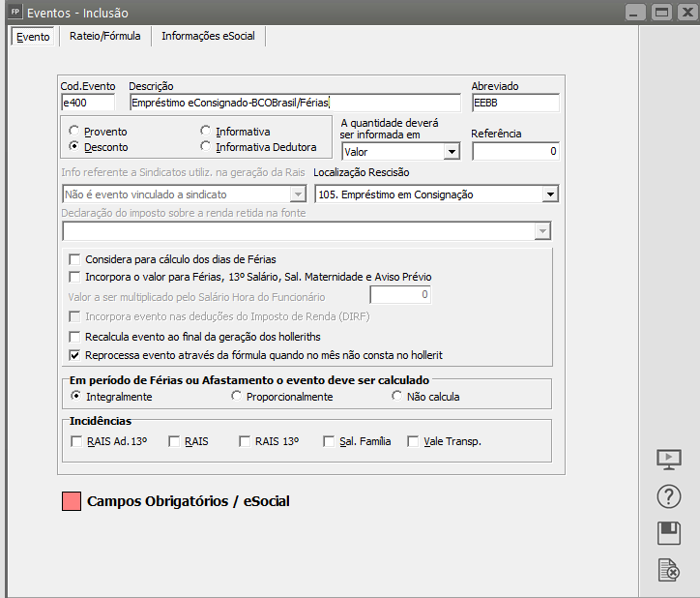700x598 pixels.
Task: Save the event with the floppy disk icon
Action: tap(668, 533)
